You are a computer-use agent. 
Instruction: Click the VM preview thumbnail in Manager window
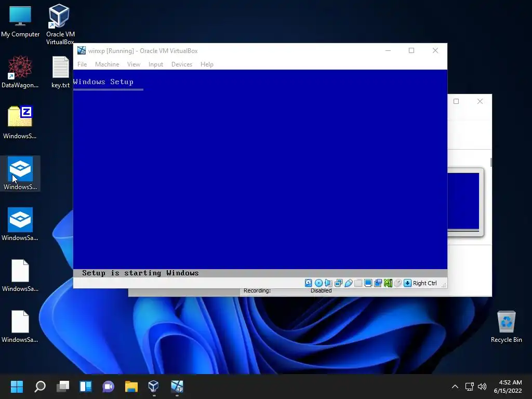tap(465, 202)
